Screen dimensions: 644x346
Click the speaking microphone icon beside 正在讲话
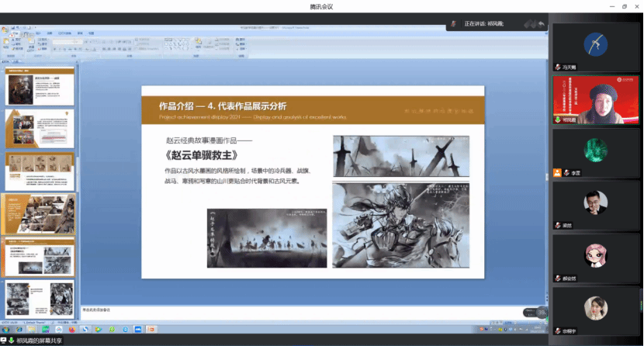pos(453,24)
